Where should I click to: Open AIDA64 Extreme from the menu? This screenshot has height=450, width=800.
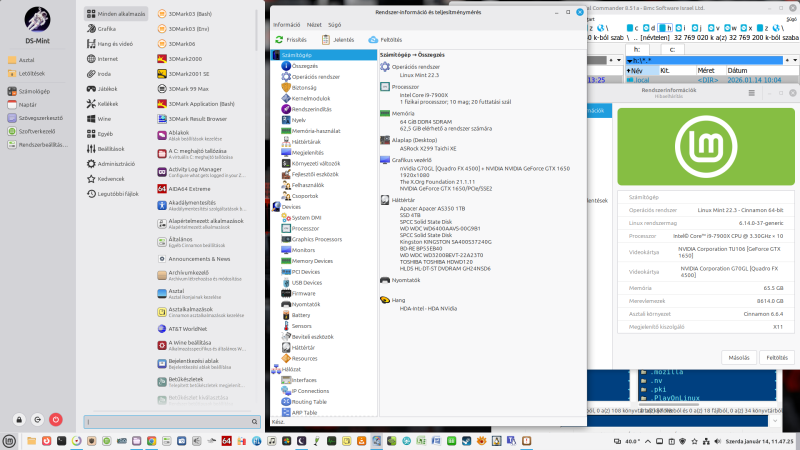(184, 189)
